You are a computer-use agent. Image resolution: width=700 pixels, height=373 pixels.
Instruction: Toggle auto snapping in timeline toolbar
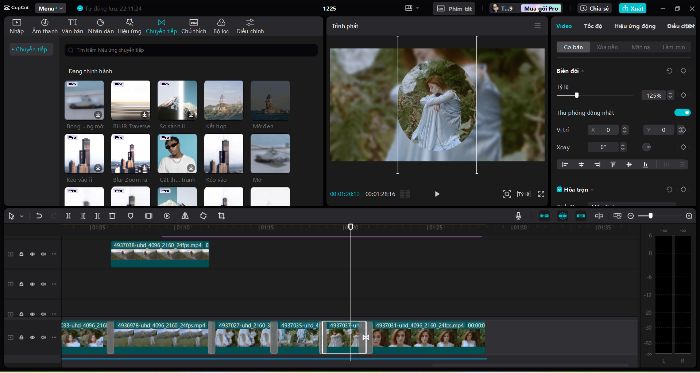562,216
